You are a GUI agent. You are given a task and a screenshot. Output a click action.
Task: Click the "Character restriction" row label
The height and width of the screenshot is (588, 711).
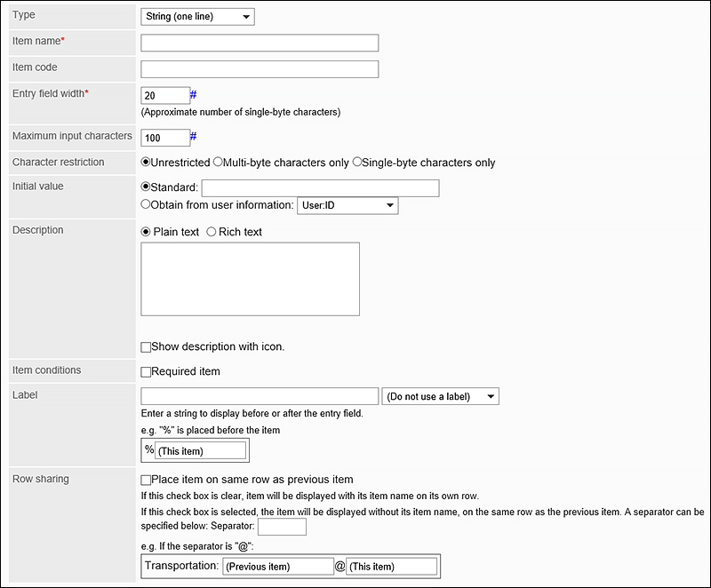tap(58, 163)
